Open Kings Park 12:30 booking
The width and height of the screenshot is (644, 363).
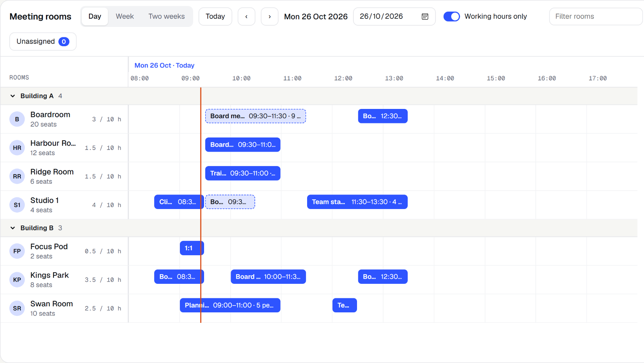(x=383, y=276)
